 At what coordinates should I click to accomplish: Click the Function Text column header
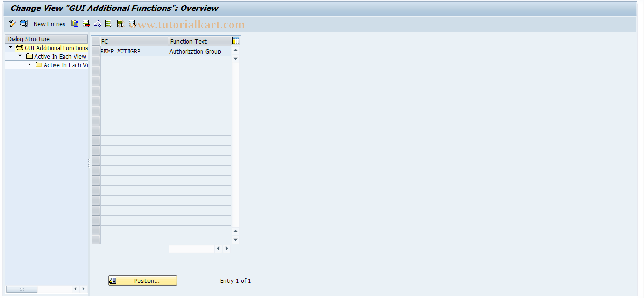200,41
